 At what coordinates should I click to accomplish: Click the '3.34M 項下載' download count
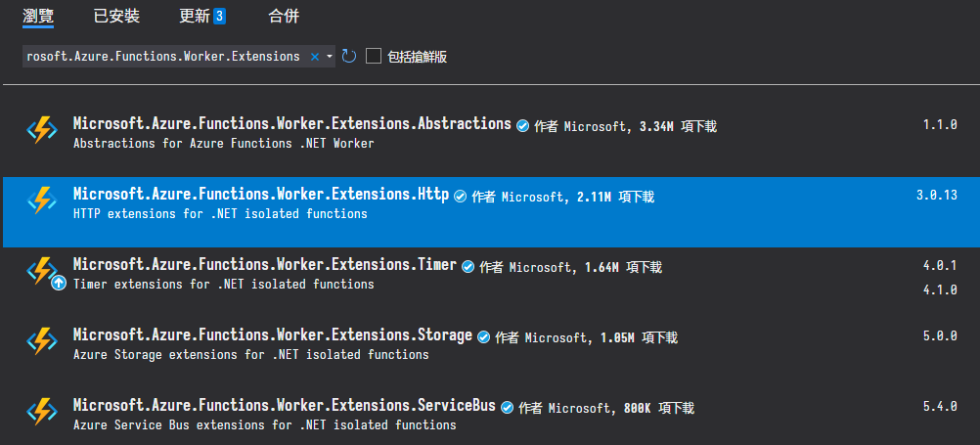678,127
